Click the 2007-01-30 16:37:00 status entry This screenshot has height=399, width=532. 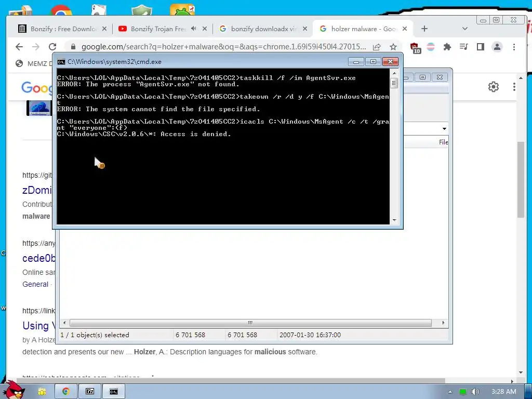click(310, 335)
